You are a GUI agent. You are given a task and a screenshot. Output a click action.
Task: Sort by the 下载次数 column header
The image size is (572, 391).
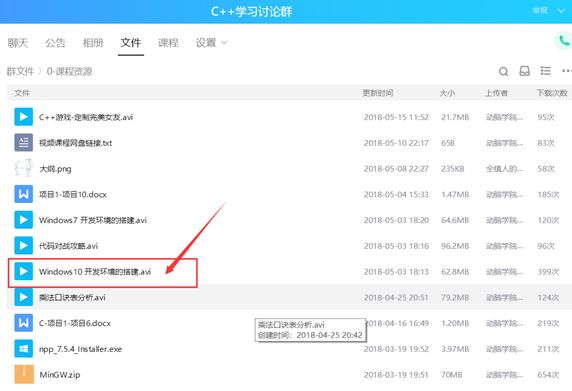552,93
